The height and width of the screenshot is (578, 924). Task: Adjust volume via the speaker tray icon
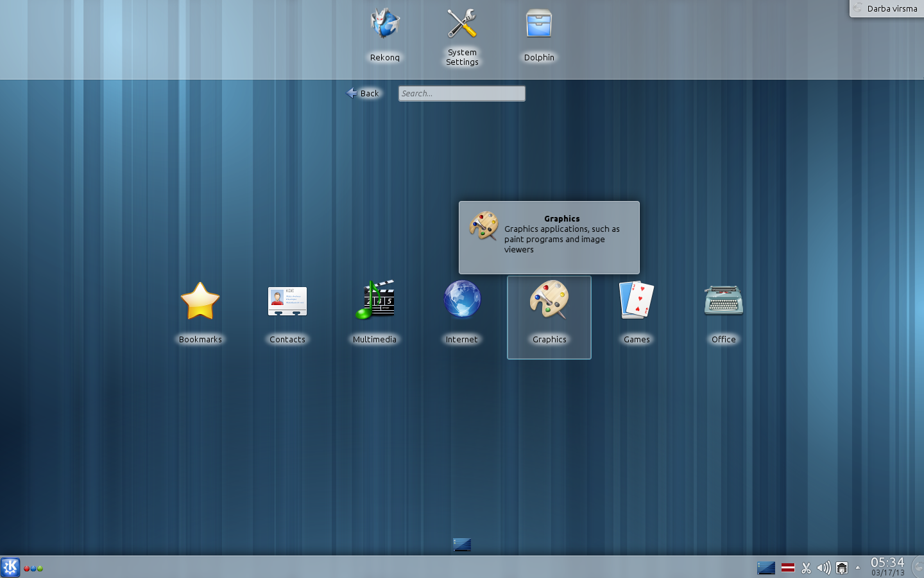point(825,568)
